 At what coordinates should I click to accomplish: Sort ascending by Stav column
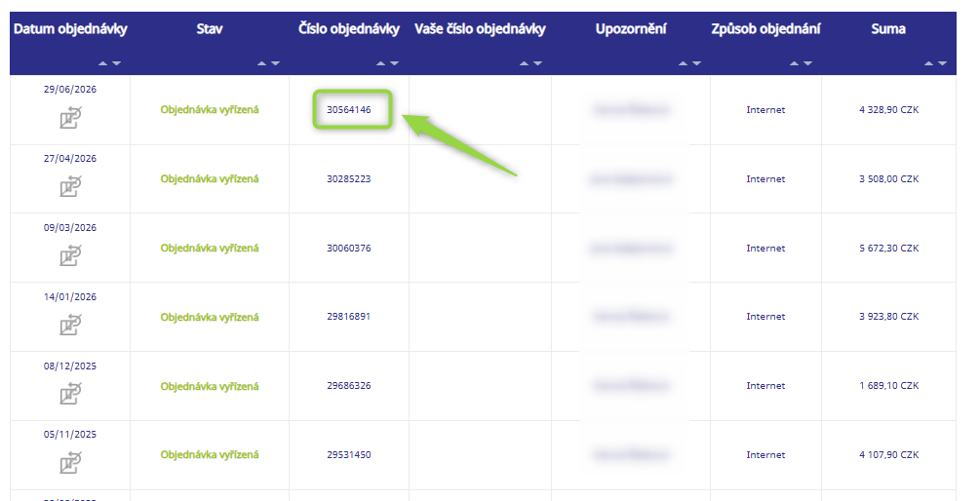coord(262,63)
